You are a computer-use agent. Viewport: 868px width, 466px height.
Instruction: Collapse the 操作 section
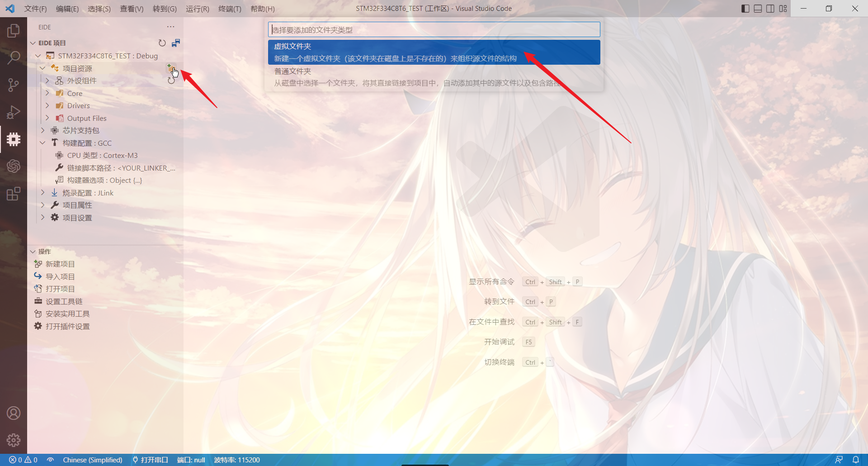[33, 252]
